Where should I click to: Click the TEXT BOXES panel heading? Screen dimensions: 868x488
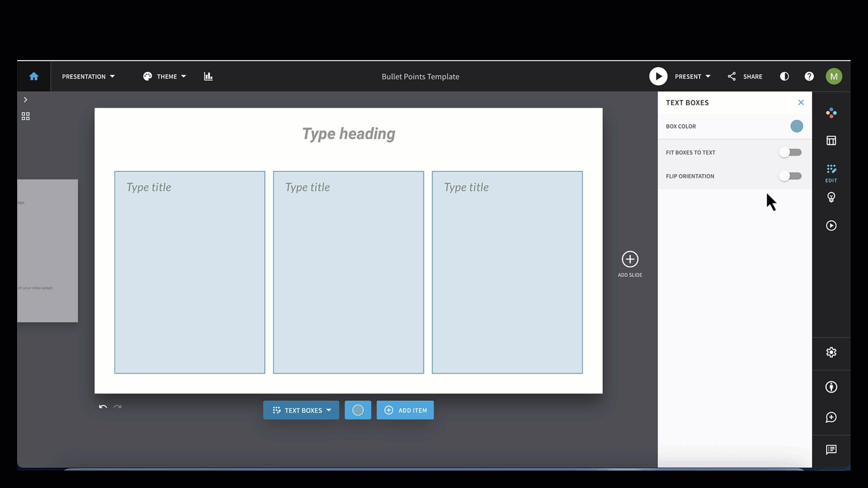click(687, 103)
